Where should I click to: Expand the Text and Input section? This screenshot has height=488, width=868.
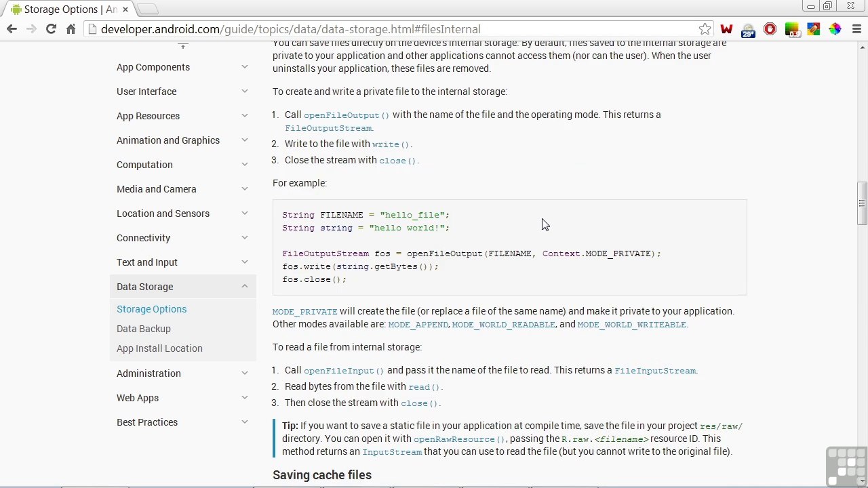pos(245,262)
